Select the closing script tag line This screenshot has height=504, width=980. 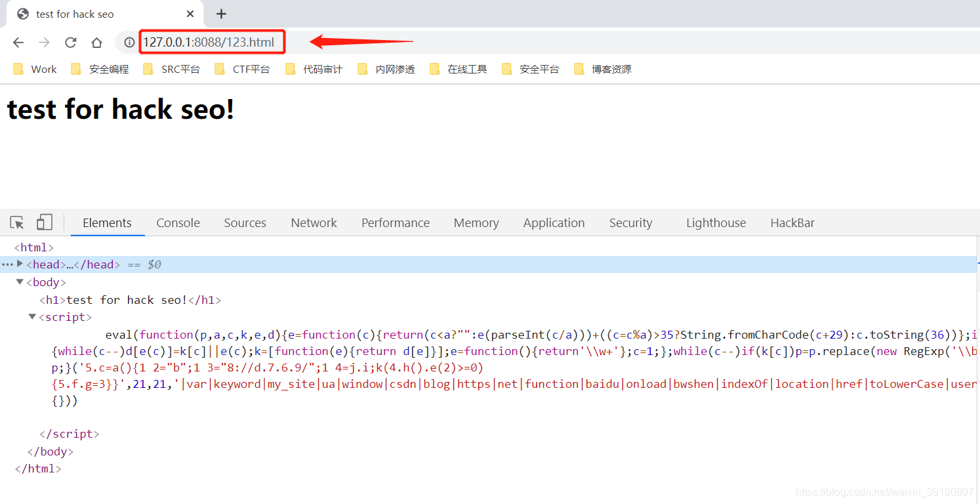point(70,434)
